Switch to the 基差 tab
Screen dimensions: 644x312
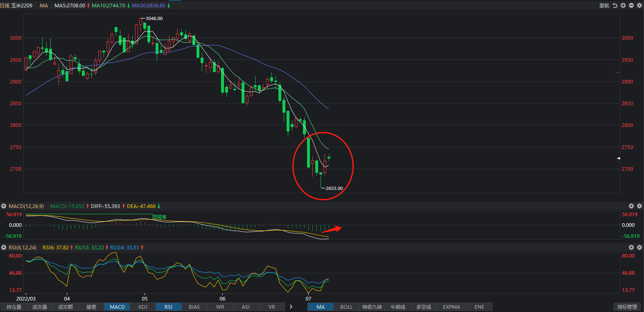pyautogui.click(x=91, y=307)
